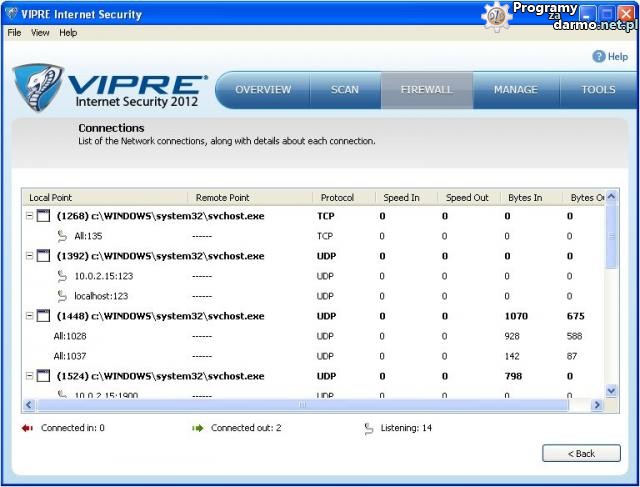Sort connections by Protocol column header
This screenshot has height=487, width=640.
point(337,198)
